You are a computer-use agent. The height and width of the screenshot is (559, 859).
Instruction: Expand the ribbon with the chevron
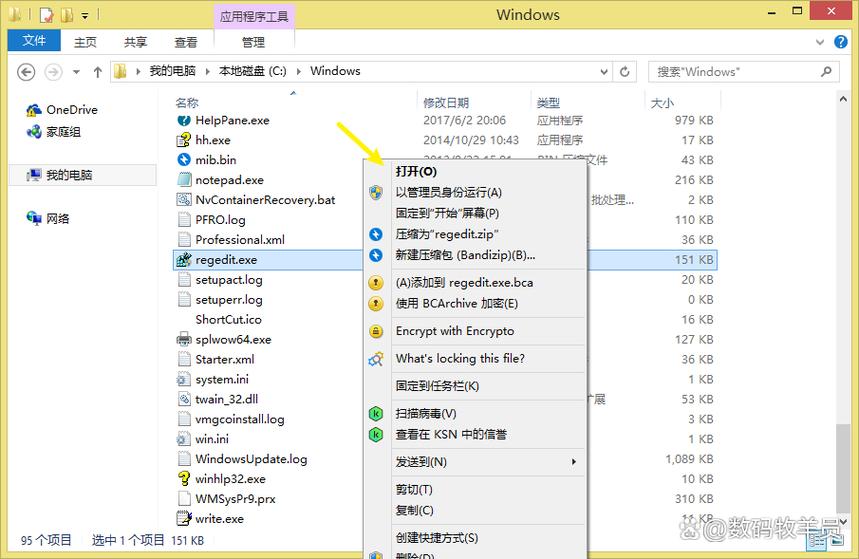pyautogui.click(x=820, y=42)
